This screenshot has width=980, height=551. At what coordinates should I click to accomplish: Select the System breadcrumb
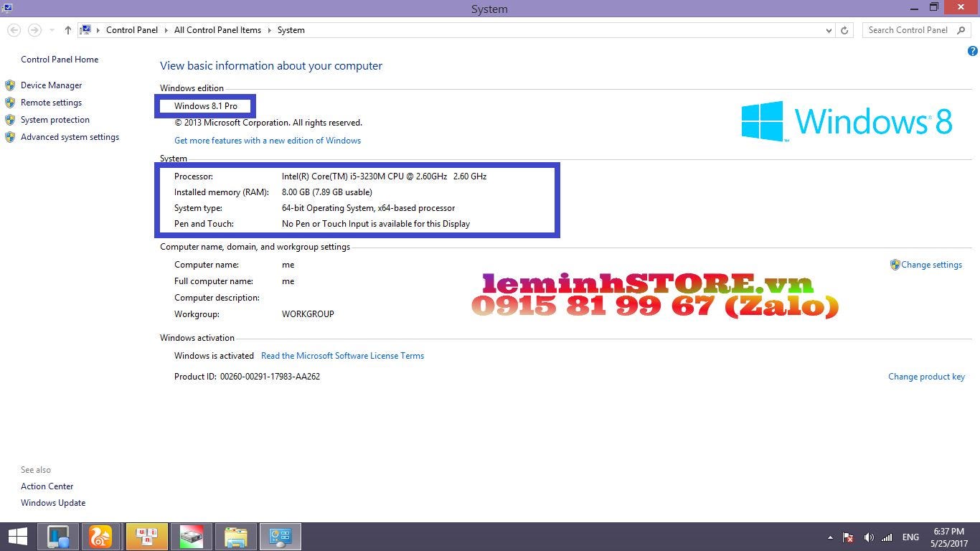(x=291, y=30)
